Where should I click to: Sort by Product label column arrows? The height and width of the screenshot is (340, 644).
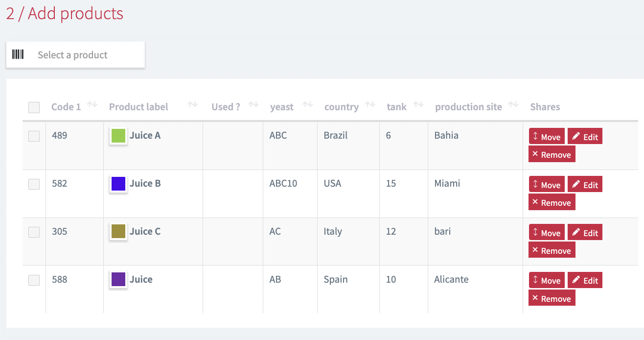192,104
